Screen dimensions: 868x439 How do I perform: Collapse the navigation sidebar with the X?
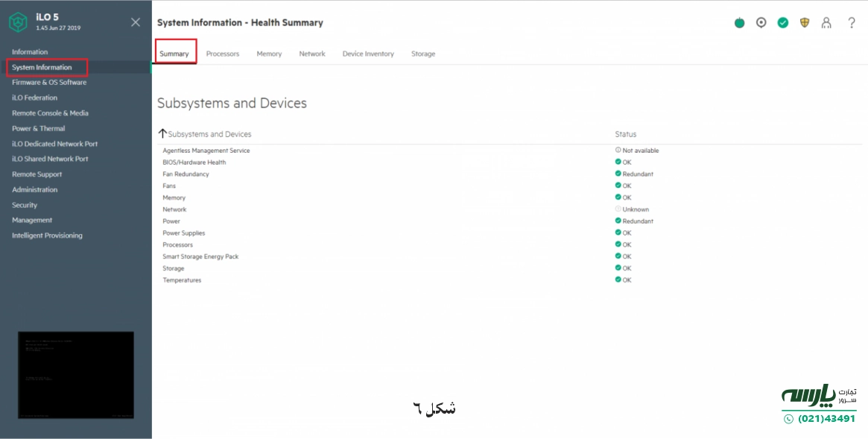(x=135, y=22)
